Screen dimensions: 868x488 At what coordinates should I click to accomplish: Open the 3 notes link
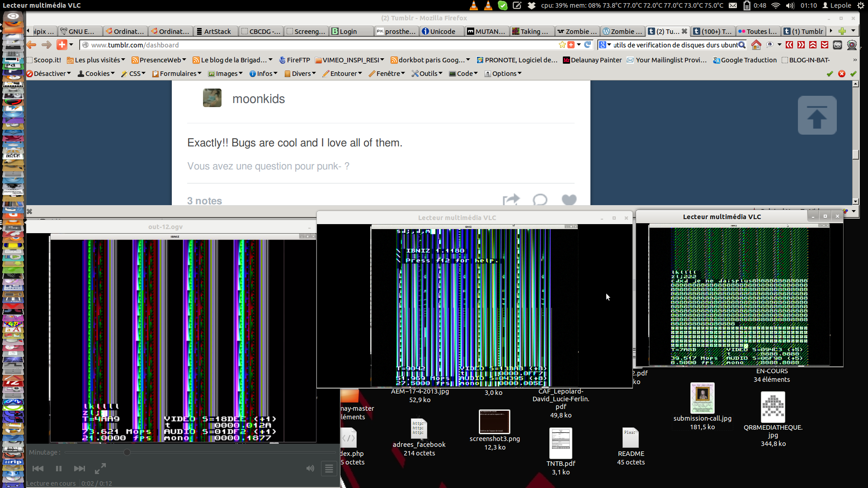point(204,201)
